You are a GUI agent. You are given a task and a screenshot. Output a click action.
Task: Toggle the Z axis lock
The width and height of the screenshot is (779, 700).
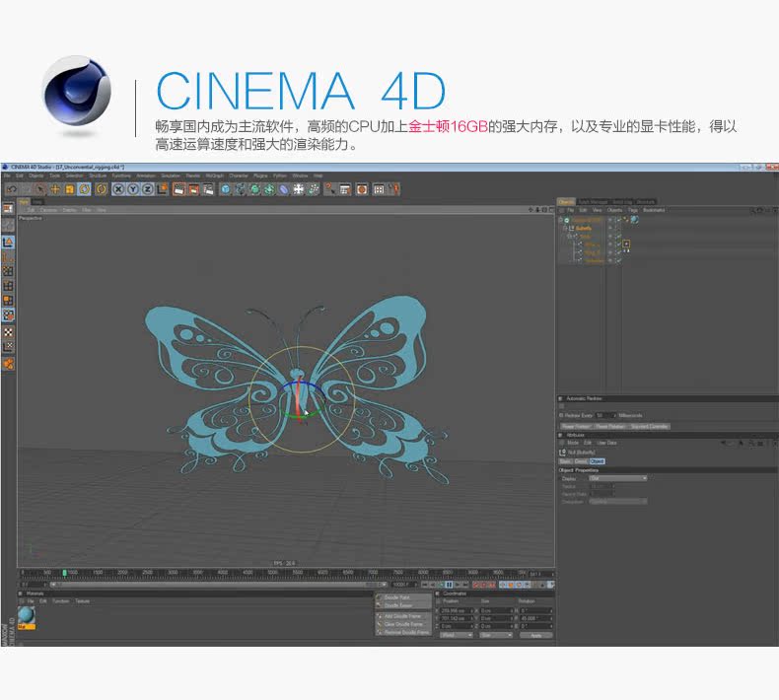pos(148,189)
